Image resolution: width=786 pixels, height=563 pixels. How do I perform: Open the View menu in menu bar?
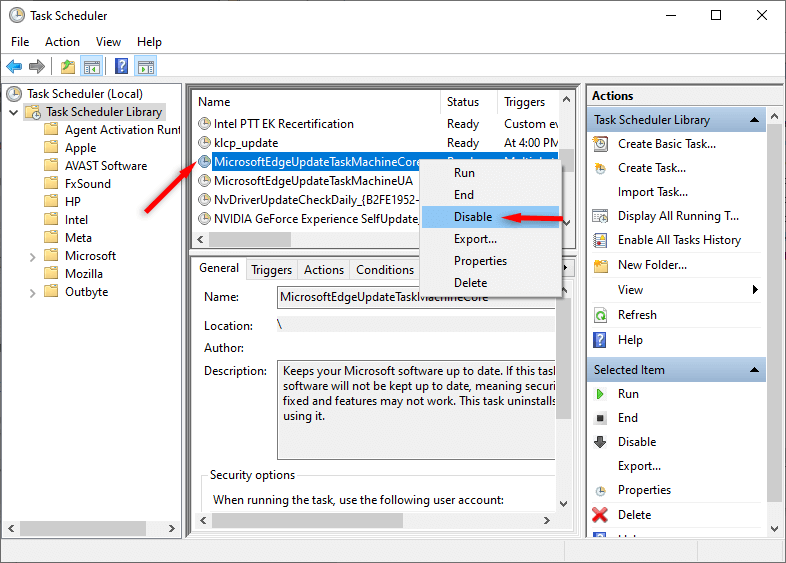click(108, 42)
